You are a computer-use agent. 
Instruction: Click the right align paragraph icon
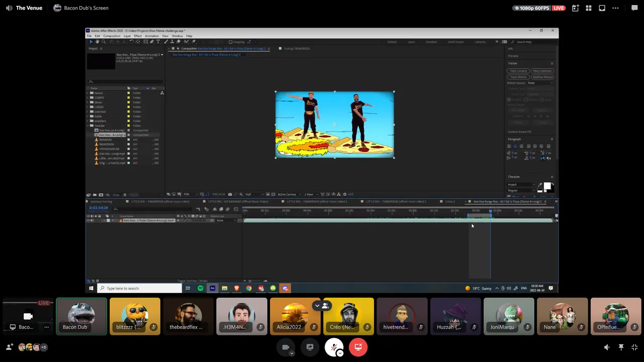click(521, 146)
